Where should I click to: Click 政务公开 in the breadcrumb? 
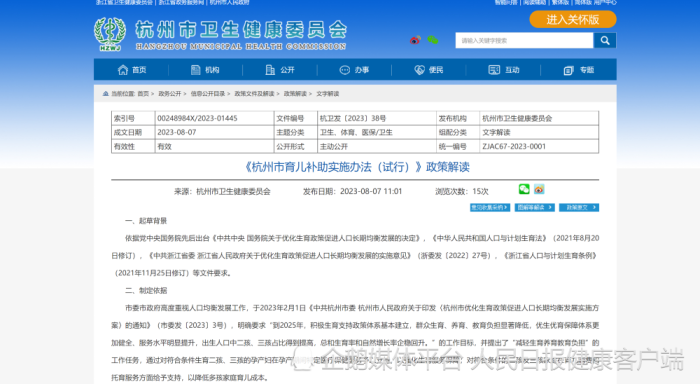pos(170,94)
